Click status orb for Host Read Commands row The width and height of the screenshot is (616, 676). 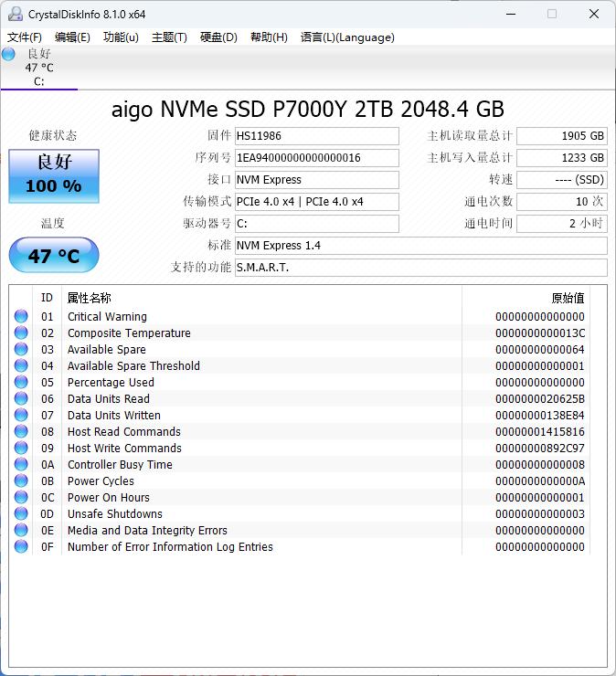pos(21,431)
